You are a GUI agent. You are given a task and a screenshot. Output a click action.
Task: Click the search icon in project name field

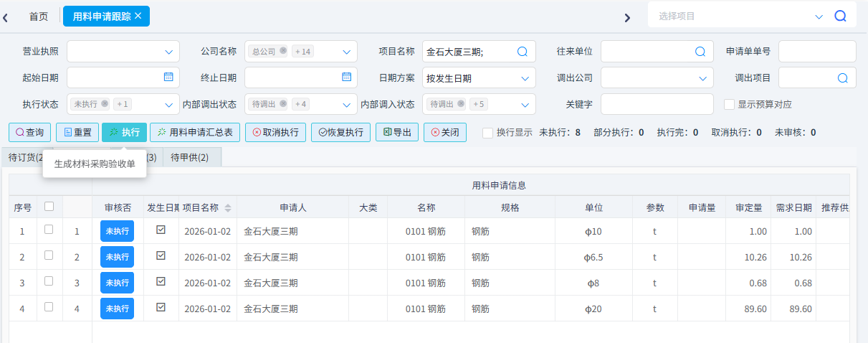coord(523,52)
